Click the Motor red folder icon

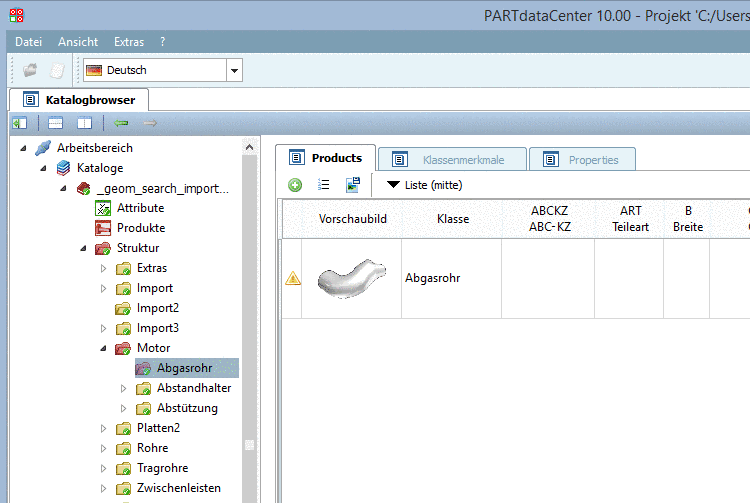click(x=123, y=348)
